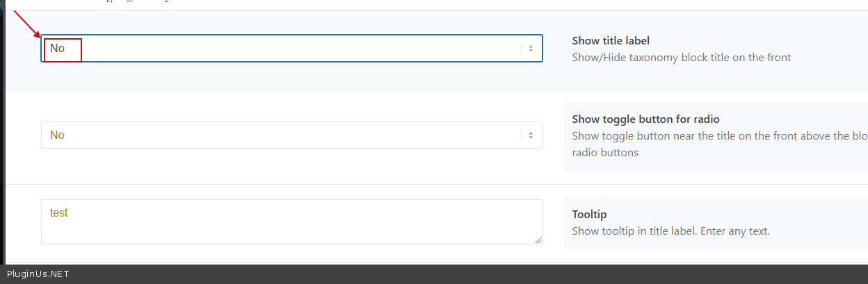Click inside the Tooltip text area
The width and height of the screenshot is (868, 284).
coord(292,226)
